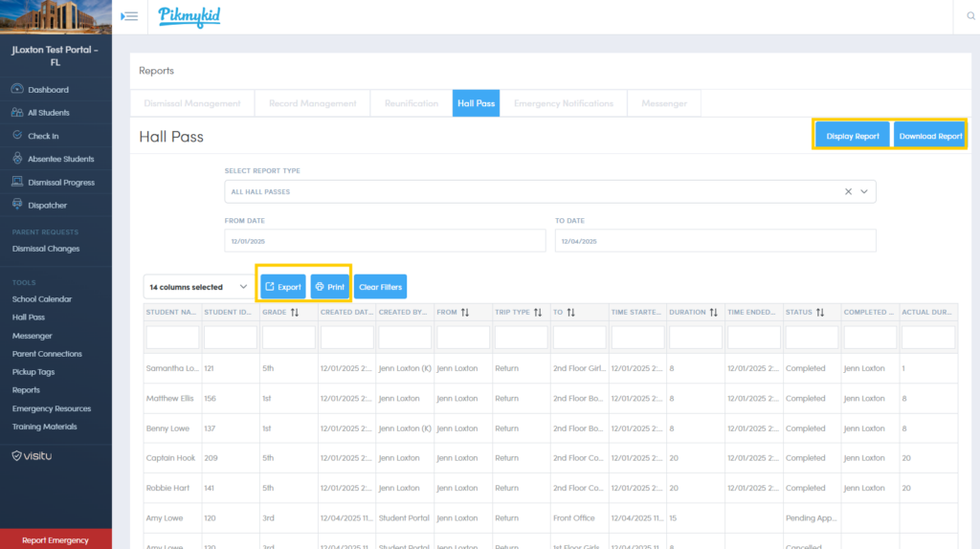Export the hall pass table
Viewport: 980px width, 549px height.
point(283,286)
